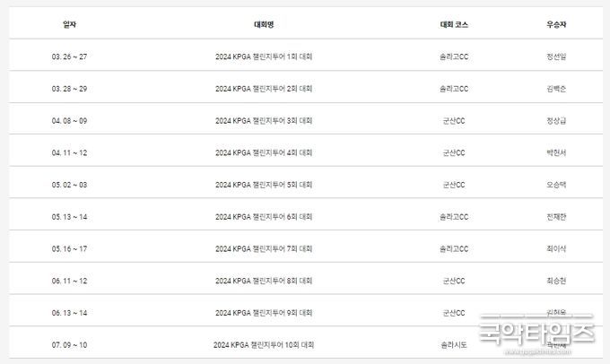Screen dimensions: 610x364
Task: Click the date 06. 11 ~ 12
Action: click(x=69, y=281)
